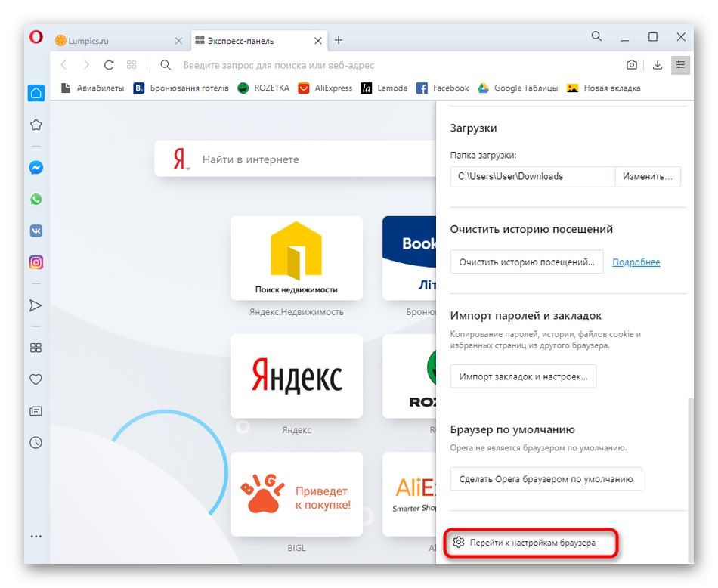Open the Подробнее link
This screenshot has width=718, height=588.
tap(636, 262)
